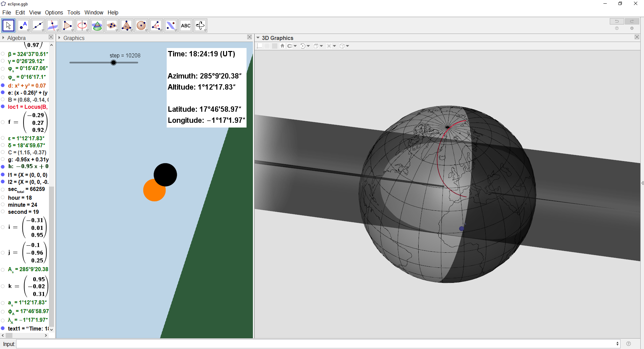The image size is (644, 349).
Task: Open the Help menu
Action: tap(113, 12)
